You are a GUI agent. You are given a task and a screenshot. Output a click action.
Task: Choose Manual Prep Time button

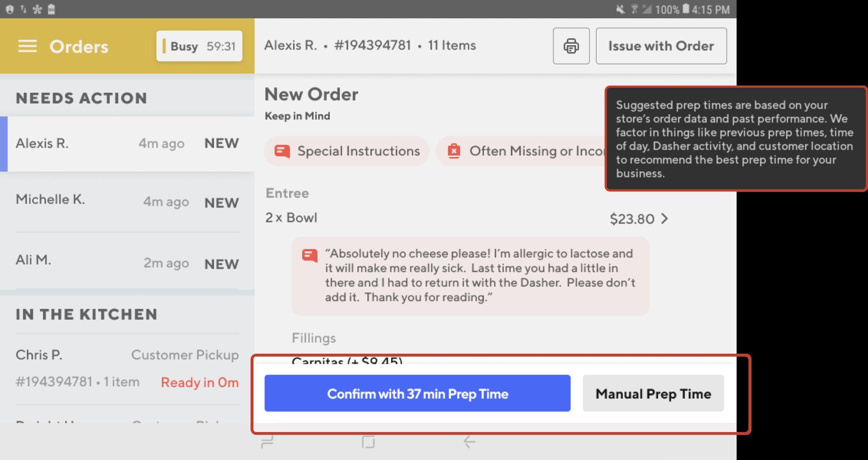click(653, 393)
